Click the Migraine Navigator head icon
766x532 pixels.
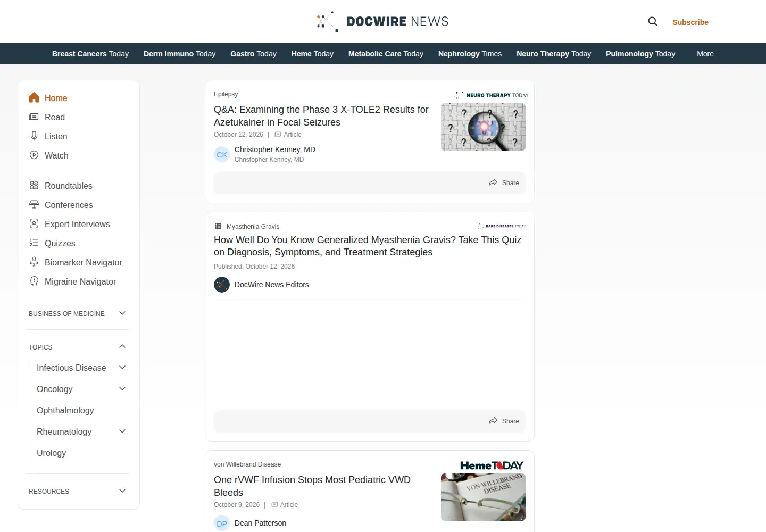34,281
